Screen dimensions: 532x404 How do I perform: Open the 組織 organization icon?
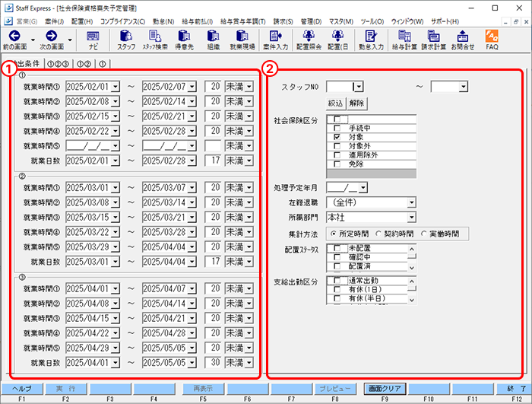coord(214,40)
